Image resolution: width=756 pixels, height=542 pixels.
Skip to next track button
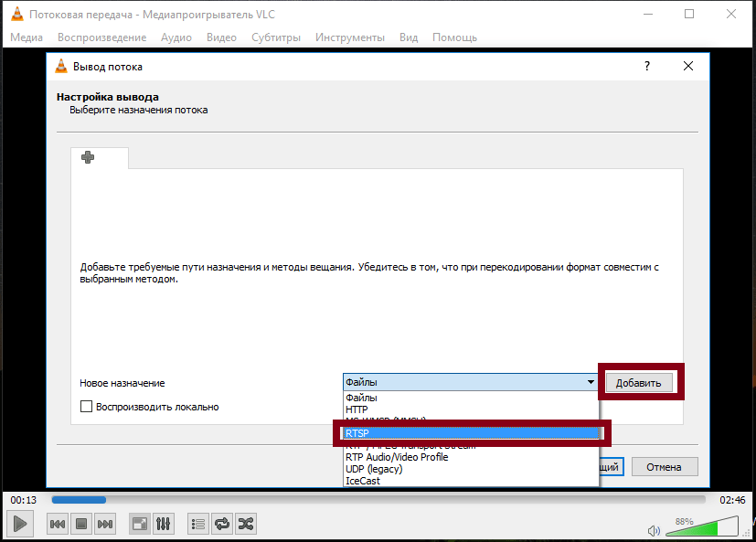[105, 524]
